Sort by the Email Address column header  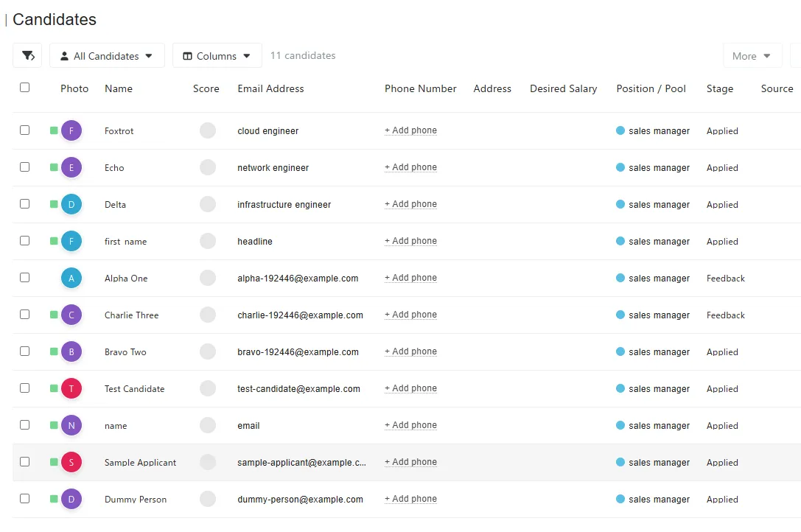pyautogui.click(x=270, y=88)
